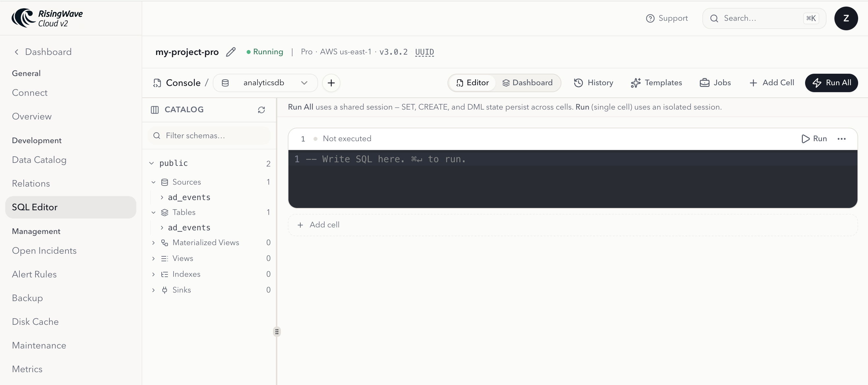Click Add Cell in the toolbar
This screenshot has height=385, width=868.
pyautogui.click(x=772, y=83)
